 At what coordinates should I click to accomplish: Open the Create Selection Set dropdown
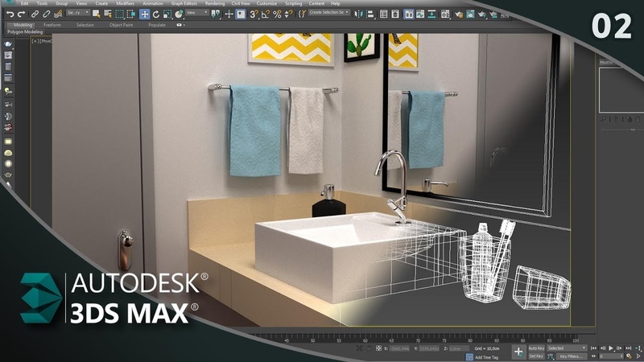[329, 12]
